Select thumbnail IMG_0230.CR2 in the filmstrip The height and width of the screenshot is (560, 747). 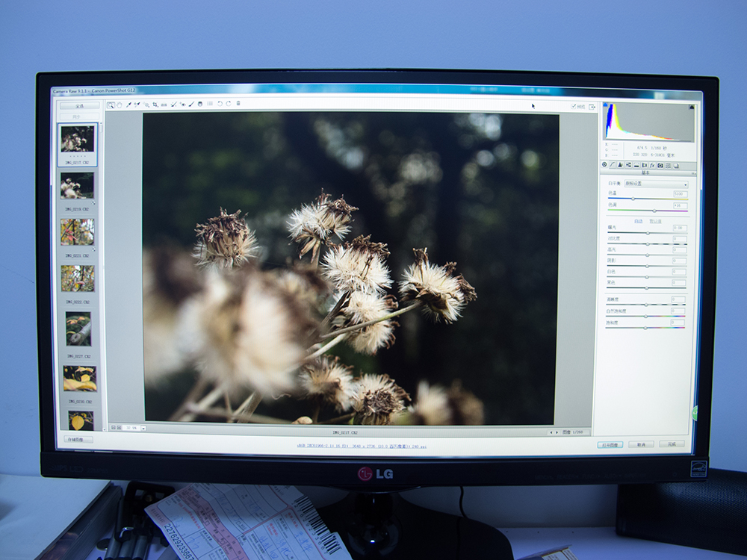pos(80,379)
